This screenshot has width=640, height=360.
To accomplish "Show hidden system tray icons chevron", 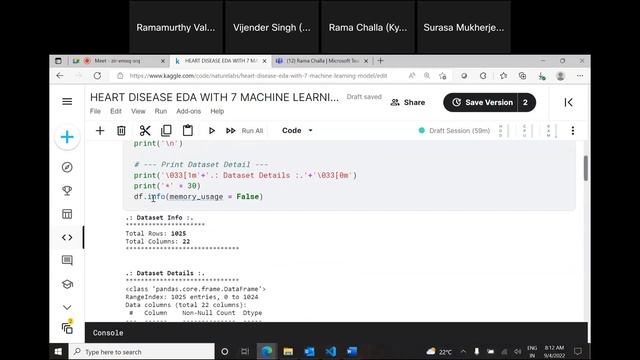I will coord(463,351).
